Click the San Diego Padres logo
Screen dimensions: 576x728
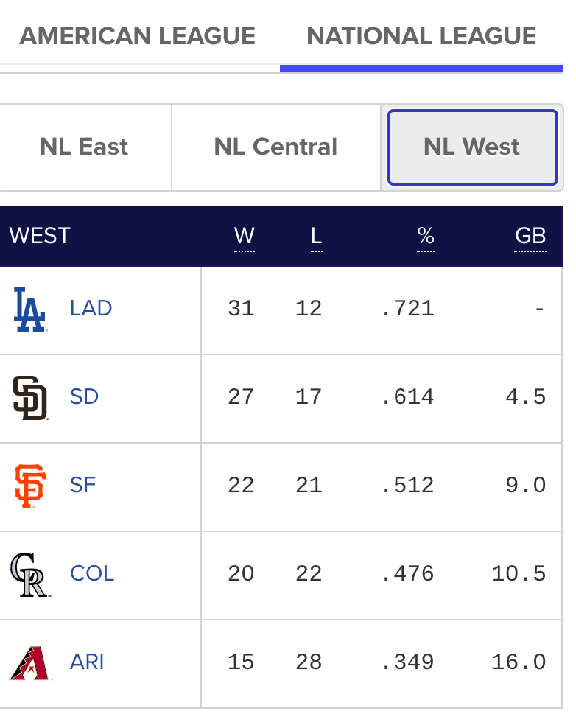pyautogui.click(x=30, y=397)
